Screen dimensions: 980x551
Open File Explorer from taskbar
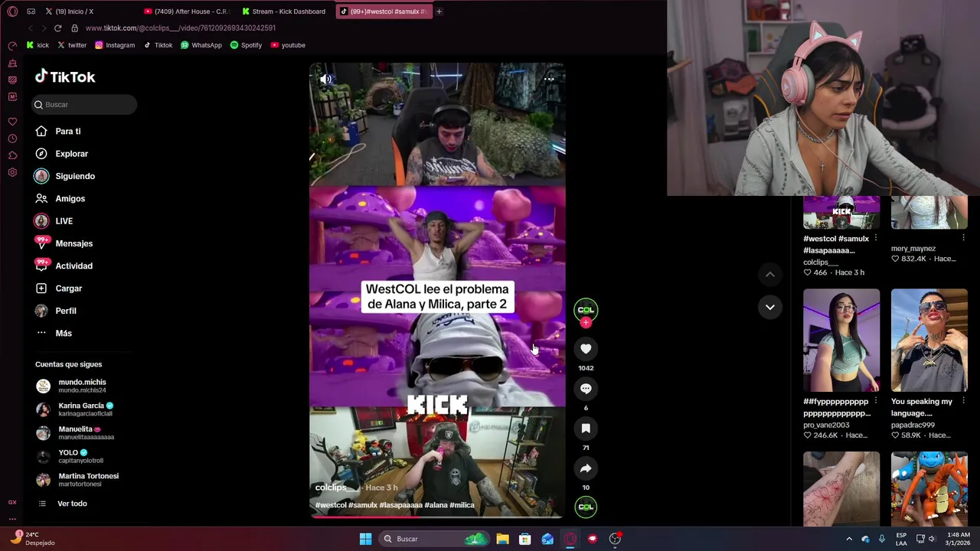coord(502,539)
